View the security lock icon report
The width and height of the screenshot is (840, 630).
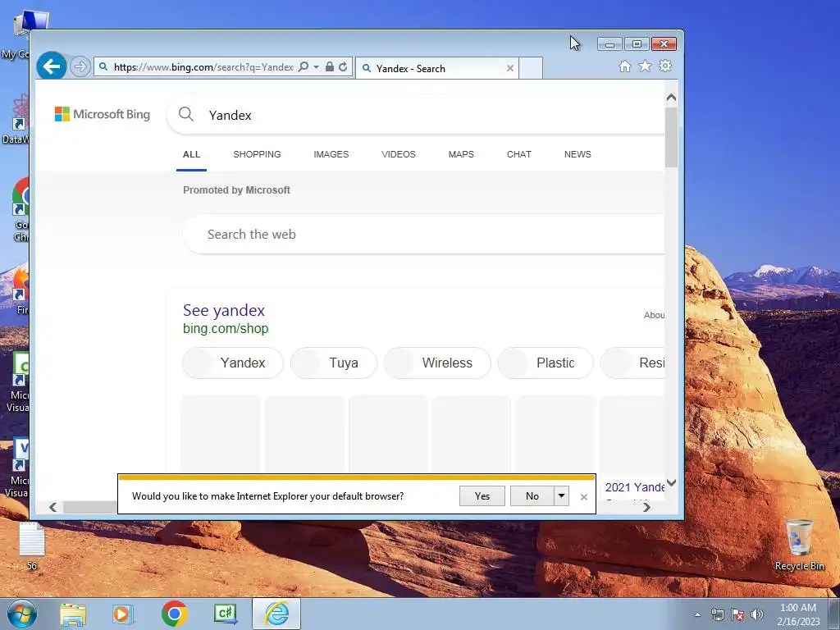click(x=330, y=67)
